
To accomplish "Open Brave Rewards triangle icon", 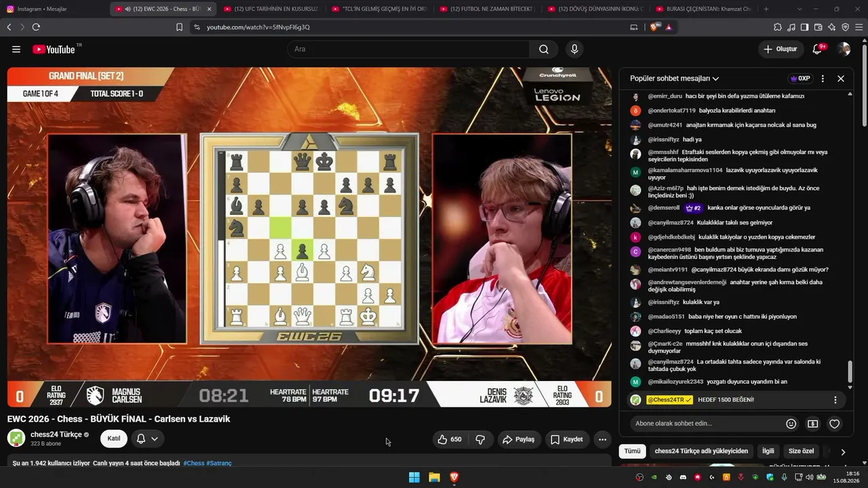I will (669, 27).
